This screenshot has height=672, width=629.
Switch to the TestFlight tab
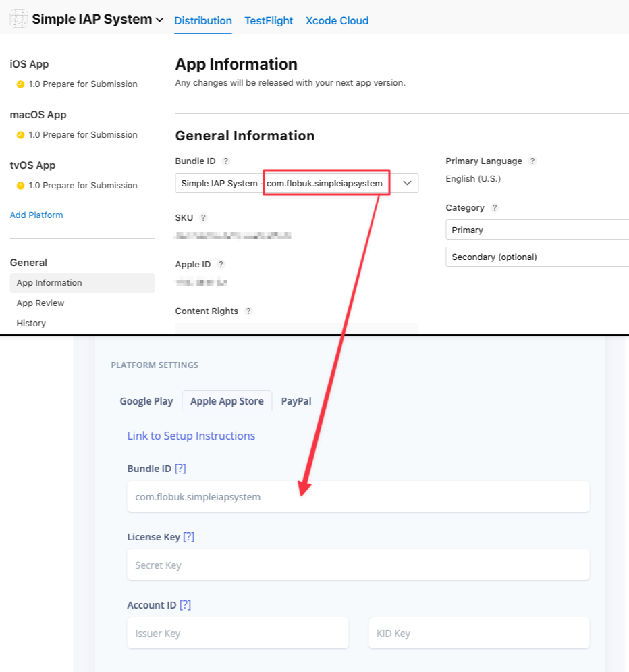coord(269,21)
